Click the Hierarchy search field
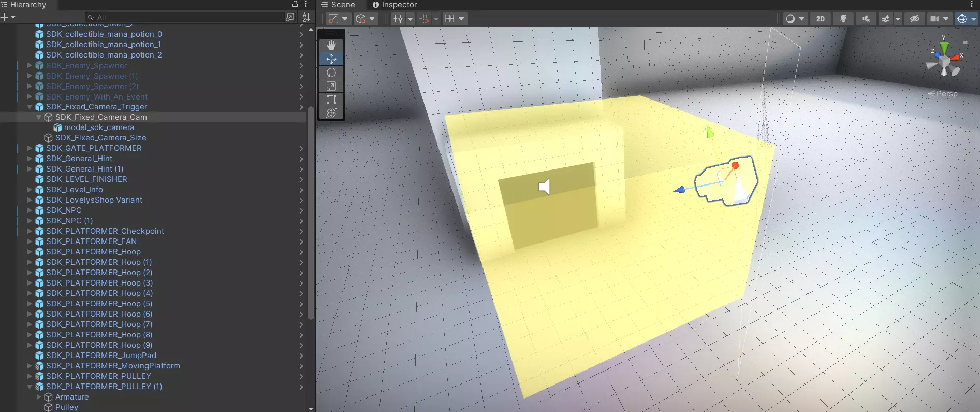 pos(186,17)
